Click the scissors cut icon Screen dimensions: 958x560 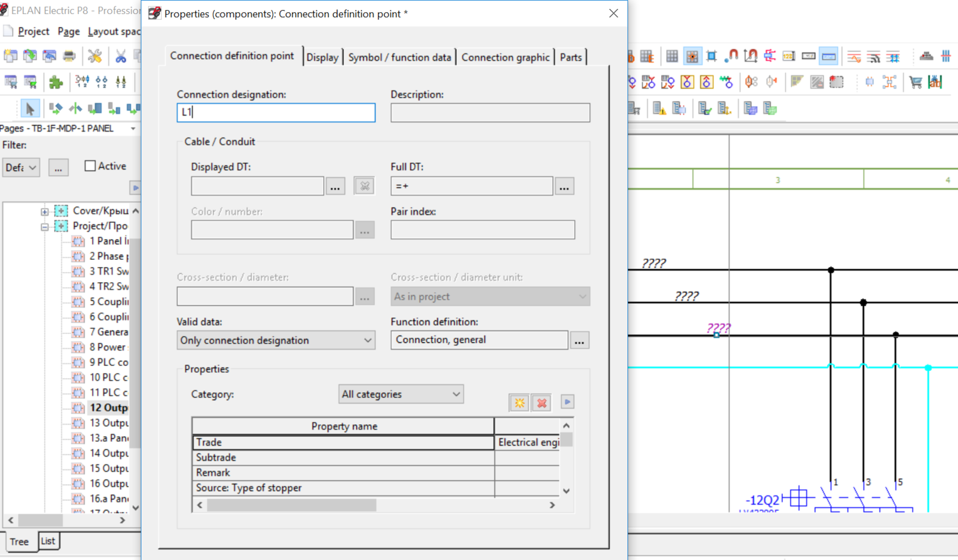point(120,56)
